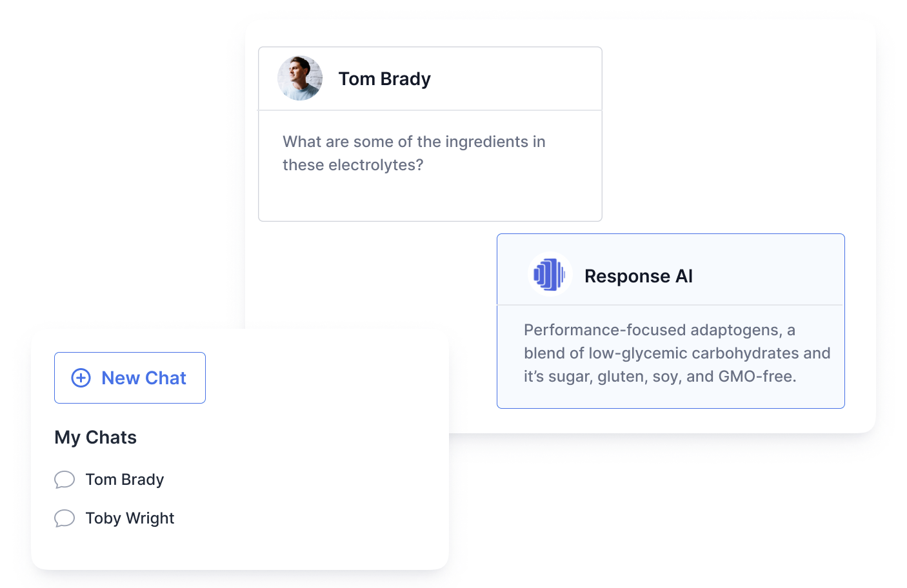This screenshot has width=907, height=588.
Task: Click the question about electrolyte ingredients
Action: pos(414,153)
